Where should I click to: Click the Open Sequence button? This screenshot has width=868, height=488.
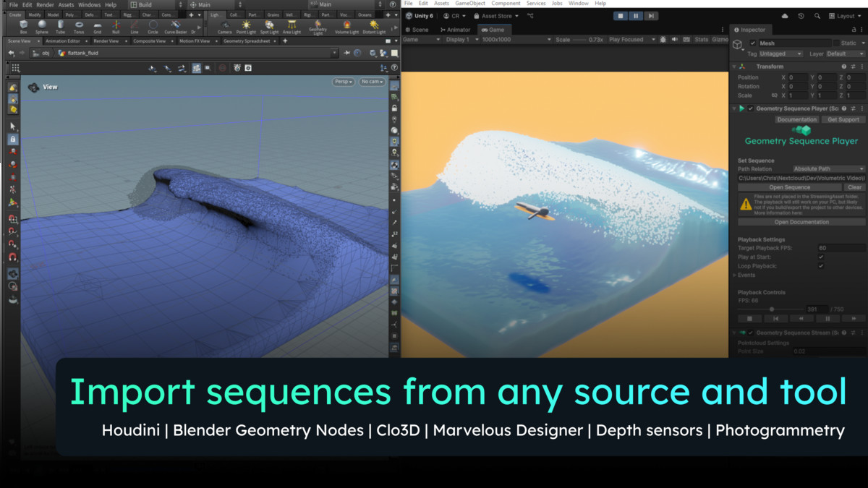(x=790, y=187)
